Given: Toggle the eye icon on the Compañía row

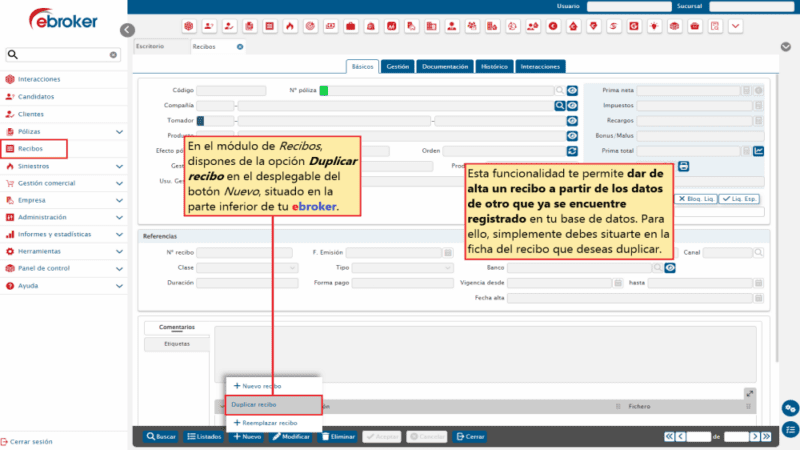Looking at the screenshot, I should [x=572, y=106].
